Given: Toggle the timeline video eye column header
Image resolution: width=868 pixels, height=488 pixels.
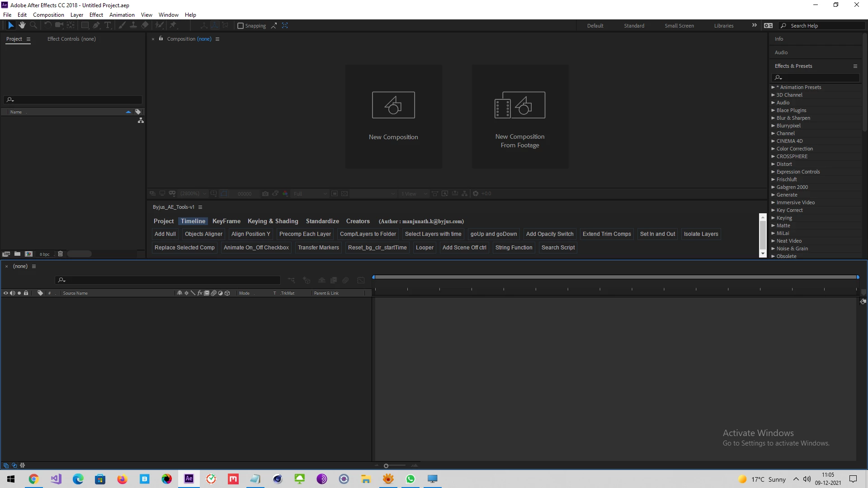Looking at the screenshot, I should pos(5,293).
